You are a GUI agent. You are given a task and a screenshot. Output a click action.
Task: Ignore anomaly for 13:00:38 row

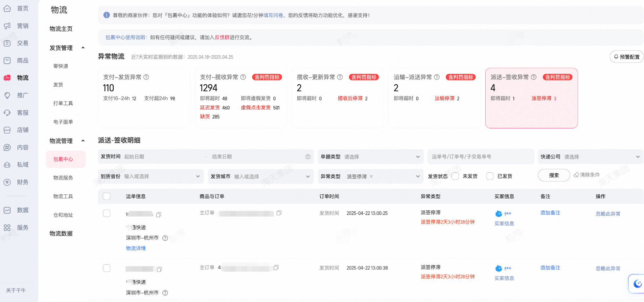click(608, 269)
